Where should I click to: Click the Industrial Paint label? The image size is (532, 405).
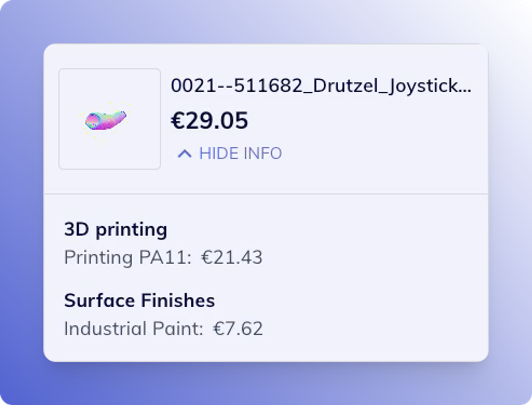pyautogui.click(x=134, y=329)
